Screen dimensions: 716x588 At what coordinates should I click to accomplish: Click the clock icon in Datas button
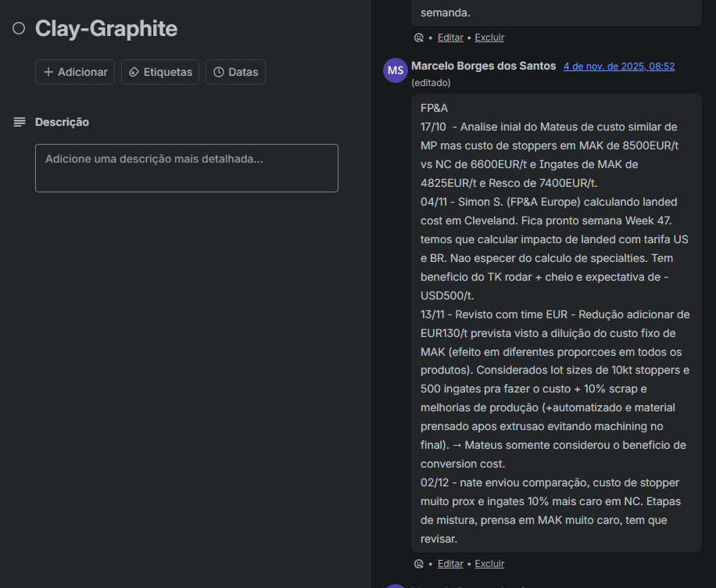pos(219,72)
